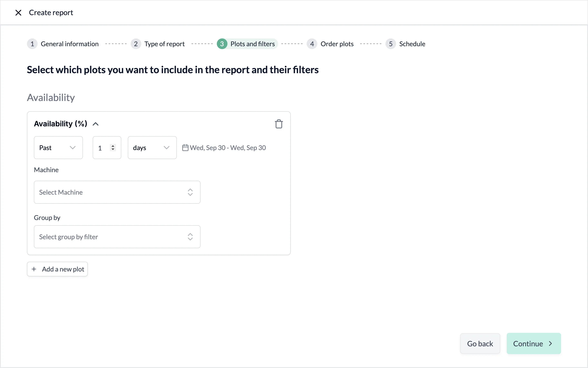The height and width of the screenshot is (368, 588).
Task: Click the Machine label
Action: pyautogui.click(x=46, y=170)
